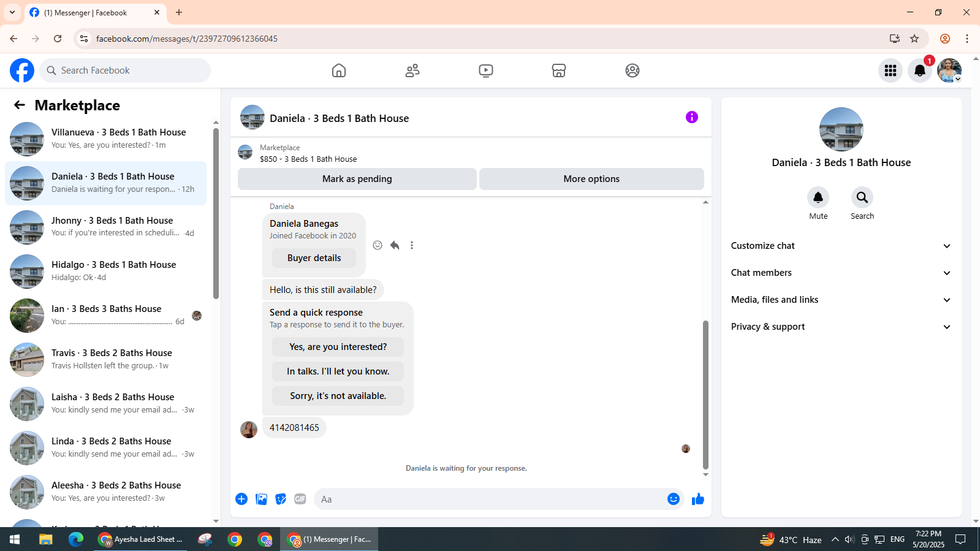Open File Explorer from taskbar
This screenshot has height=551, width=980.
point(45,539)
